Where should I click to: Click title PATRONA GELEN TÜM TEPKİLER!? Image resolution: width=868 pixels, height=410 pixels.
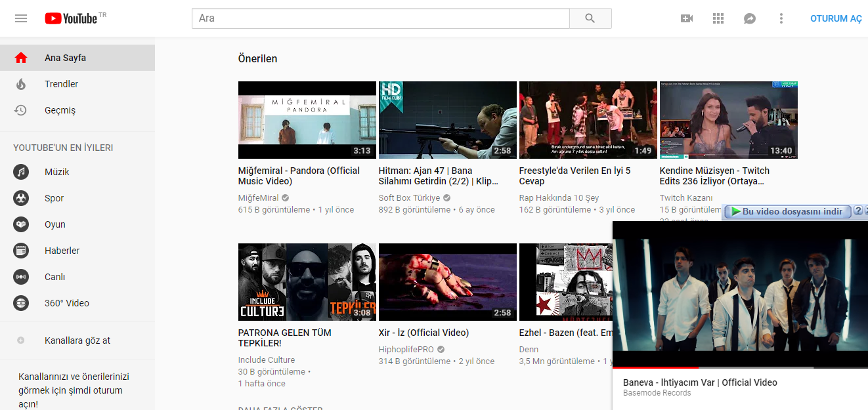tap(284, 338)
